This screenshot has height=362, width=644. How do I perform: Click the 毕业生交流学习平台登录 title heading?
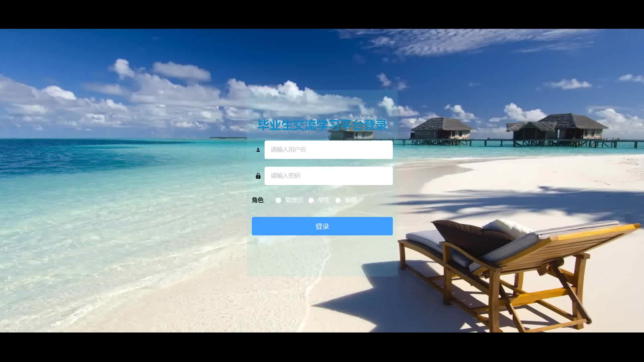click(x=322, y=125)
